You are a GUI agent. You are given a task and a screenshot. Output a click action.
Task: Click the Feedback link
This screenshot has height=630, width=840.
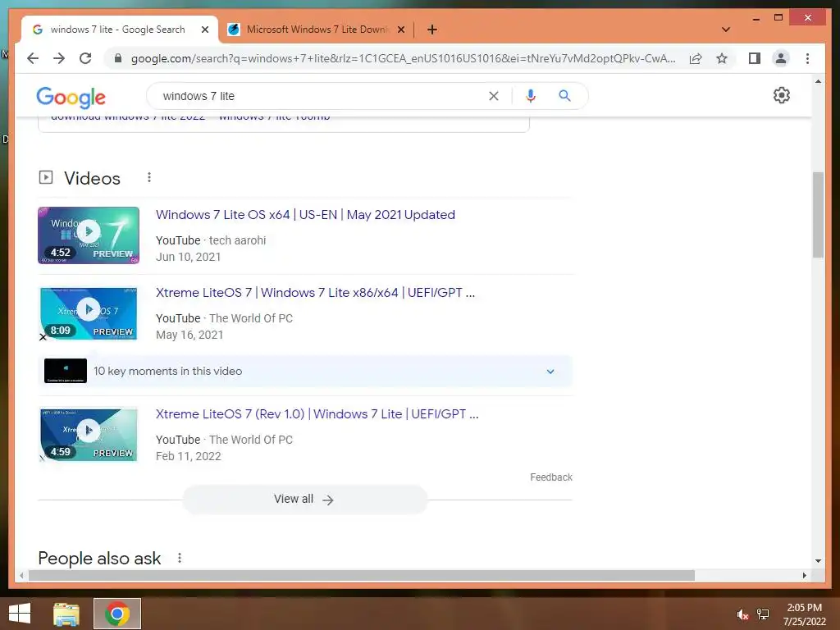(551, 477)
